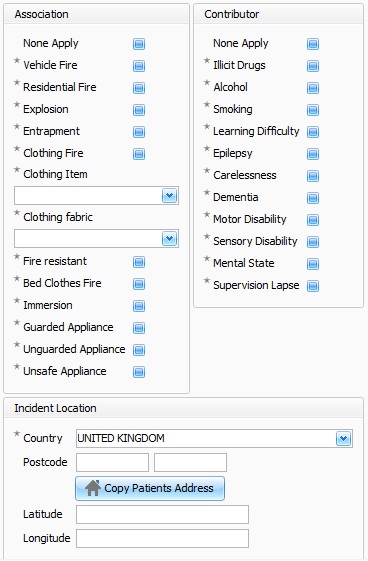The image size is (368, 561).
Task: Toggle the Fire resistant checkbox
Action: (139, 262)
